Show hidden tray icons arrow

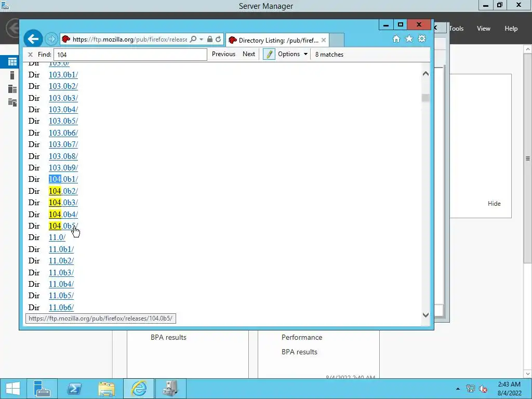point(458,389)
